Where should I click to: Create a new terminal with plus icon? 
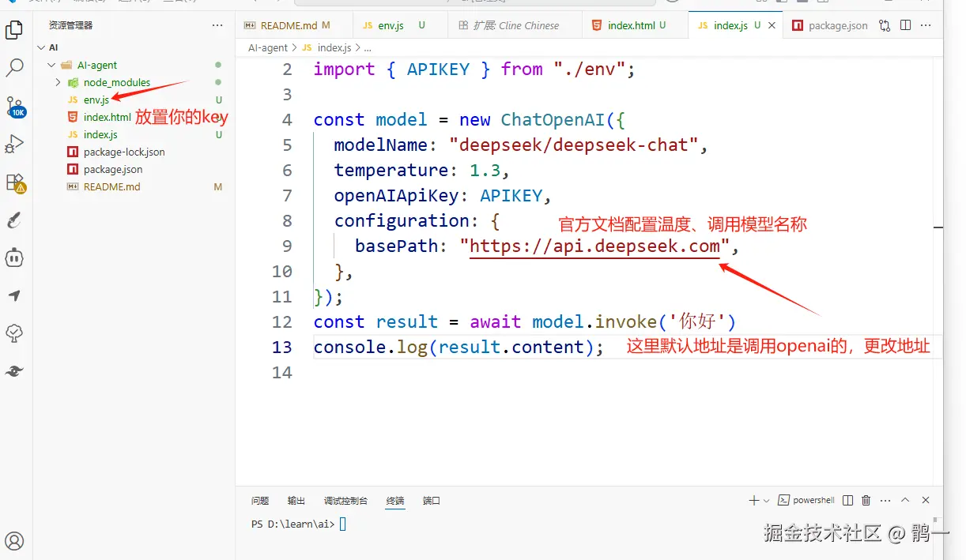753,501
